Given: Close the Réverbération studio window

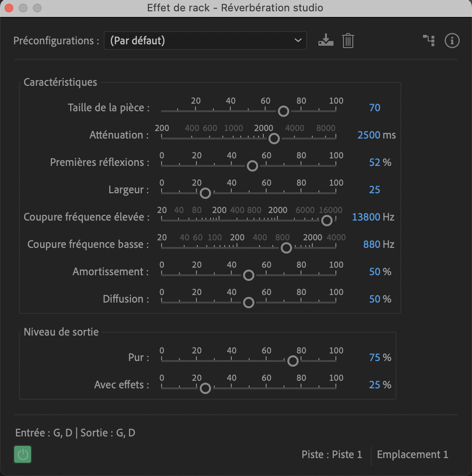Looking at the screenshot, I should pos(9,8).
